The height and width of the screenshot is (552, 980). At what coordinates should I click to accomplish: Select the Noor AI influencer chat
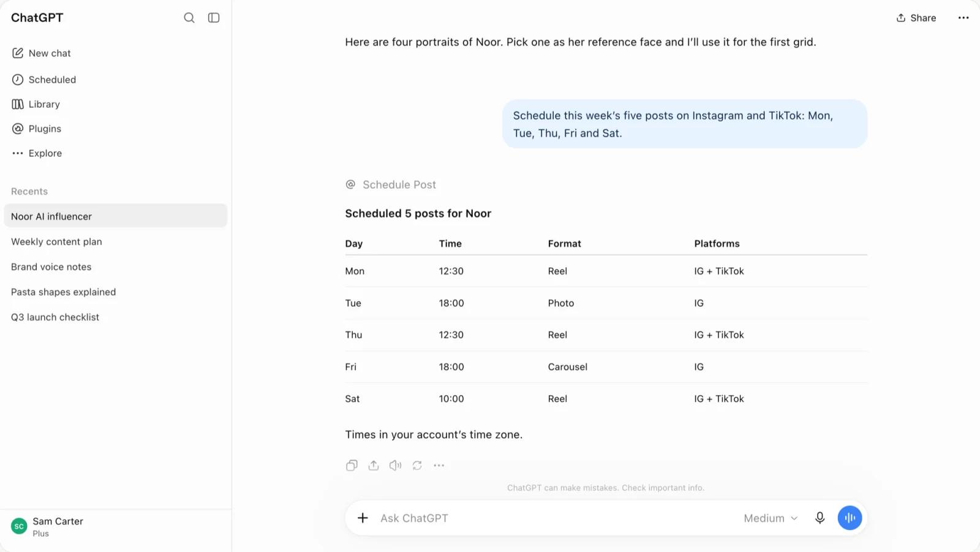click(x=116, y=216)
